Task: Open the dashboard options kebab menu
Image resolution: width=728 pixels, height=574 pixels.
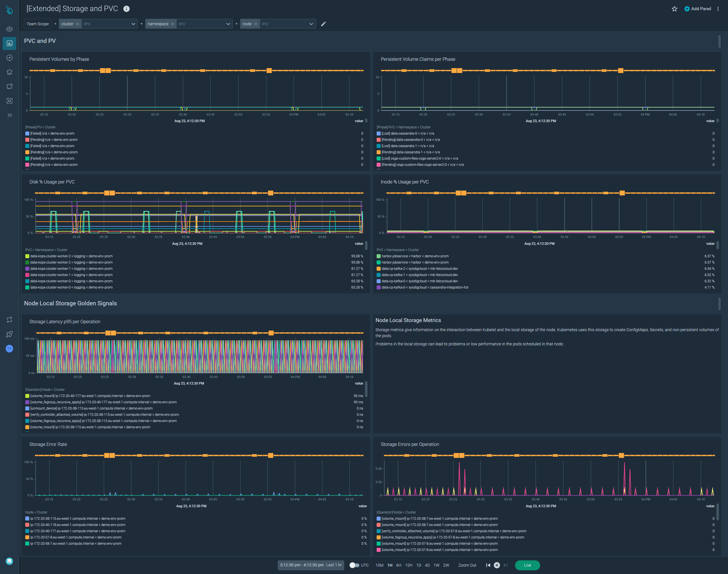Action: pyautogui.click(x=718, y=9)
